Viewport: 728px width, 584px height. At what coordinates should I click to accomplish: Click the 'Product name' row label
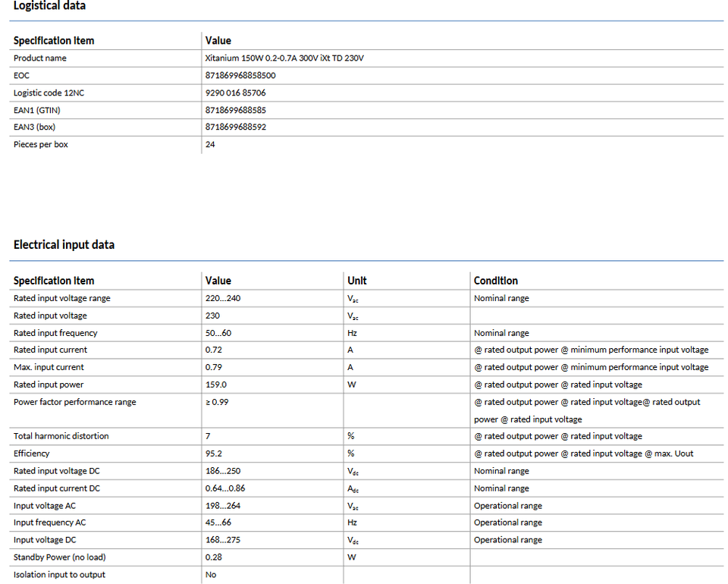[x=40, y=58]
